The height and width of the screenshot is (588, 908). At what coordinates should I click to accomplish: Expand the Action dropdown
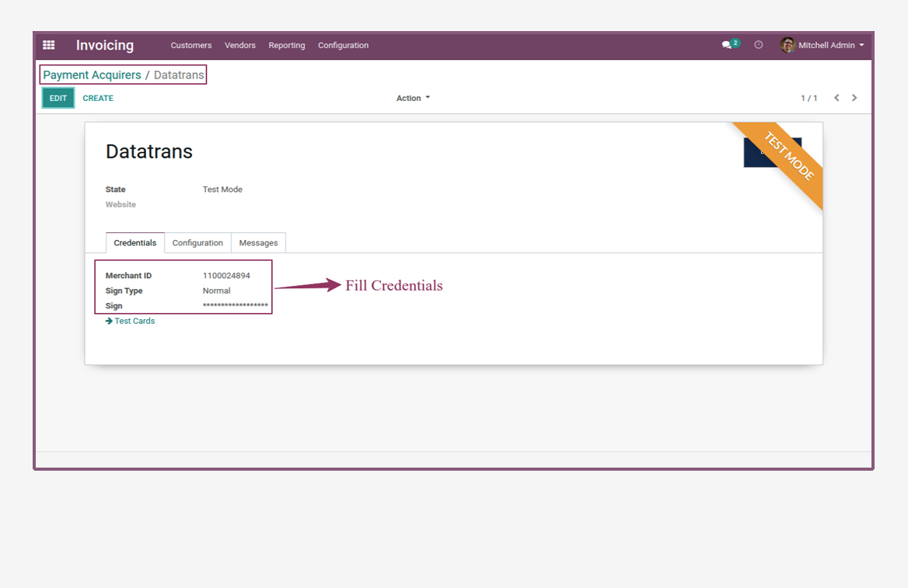point(413,99)
